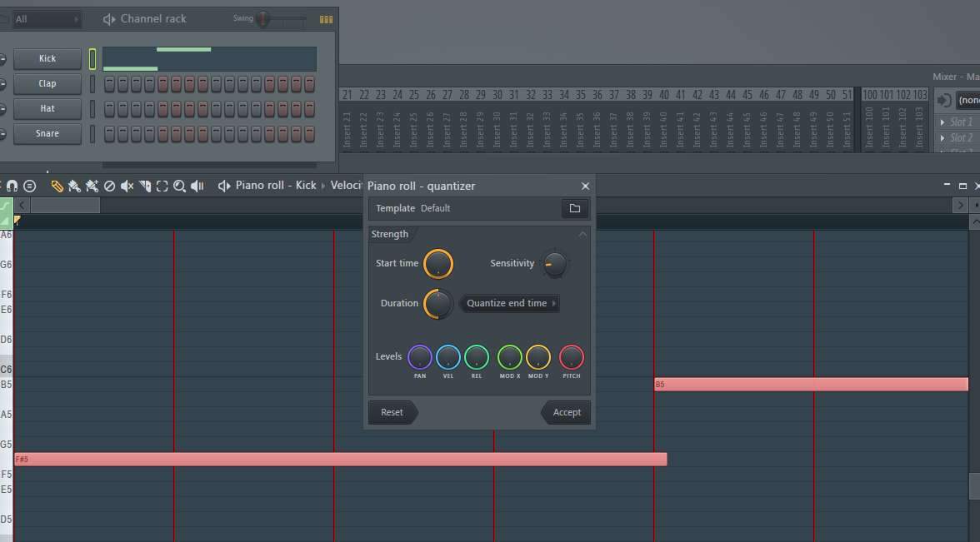The height and width of the screenshot is (542, 980).
Task: Toggle the first Hat step button
Action: (x=109, y=109)
